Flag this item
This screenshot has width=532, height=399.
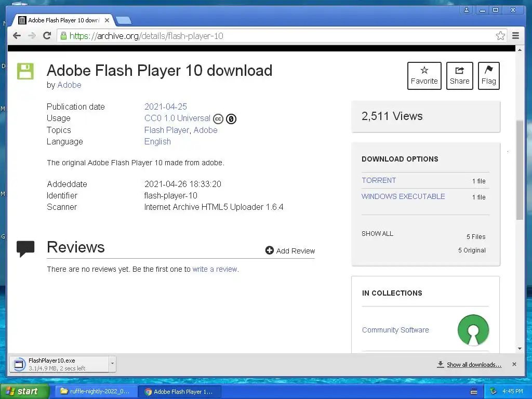tap(488, 76)
